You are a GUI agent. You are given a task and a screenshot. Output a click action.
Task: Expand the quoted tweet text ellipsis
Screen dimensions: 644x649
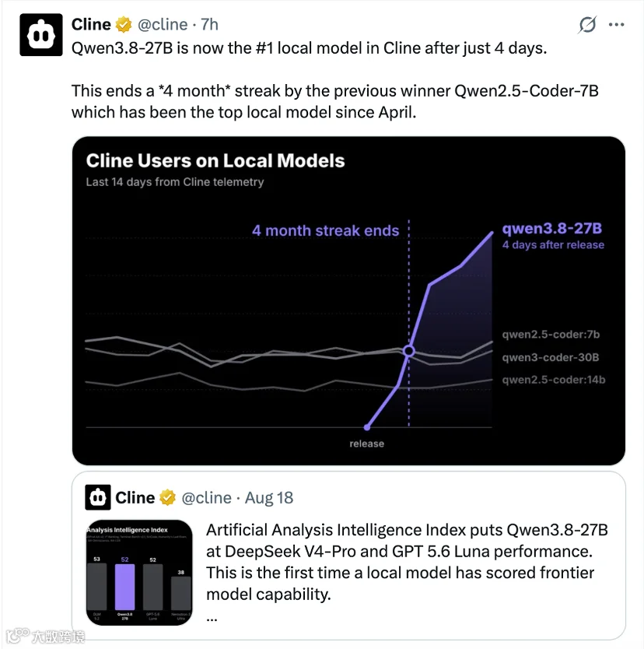click(x=212, y=619)
